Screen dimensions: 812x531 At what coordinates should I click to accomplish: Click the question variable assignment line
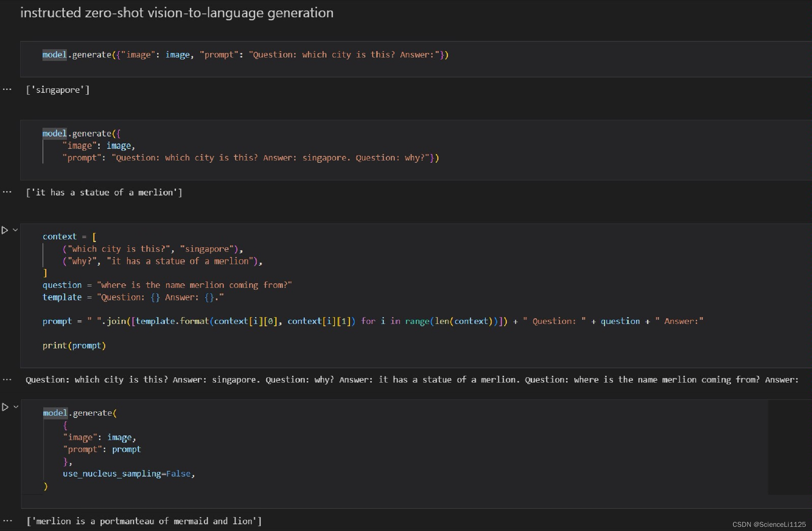tap(167, 285)
